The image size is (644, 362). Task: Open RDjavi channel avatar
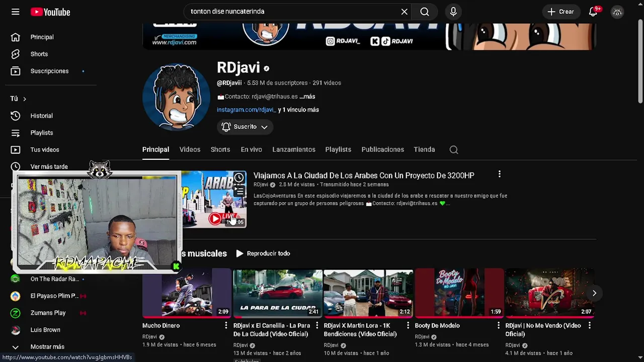[x=176, y=97]
